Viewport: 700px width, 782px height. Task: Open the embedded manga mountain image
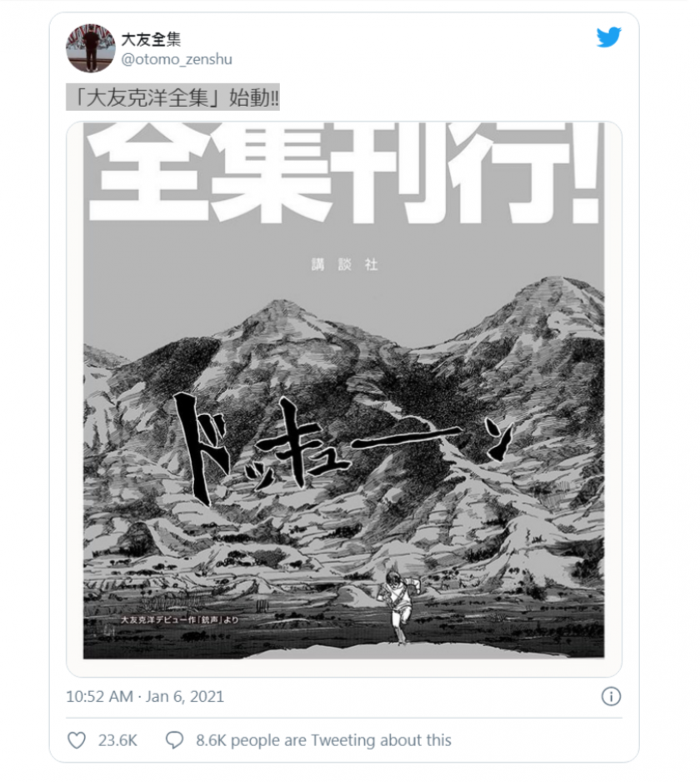click(344, 399)
